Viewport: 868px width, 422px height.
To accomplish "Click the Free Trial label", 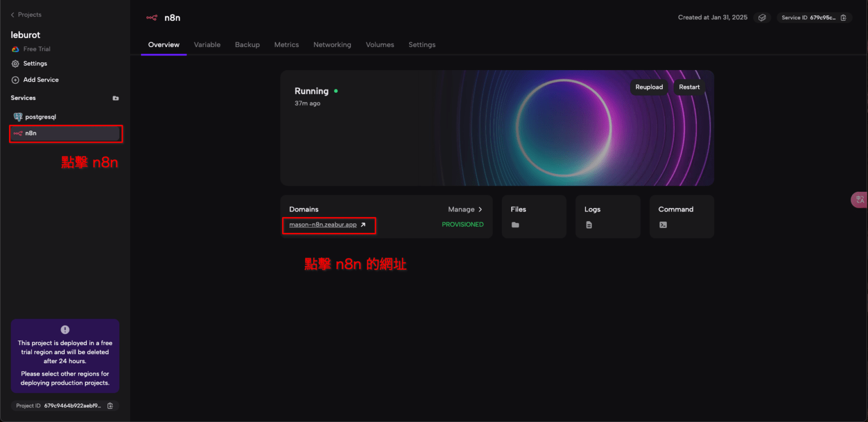I will pyautogui.click(x=37, y=49).
